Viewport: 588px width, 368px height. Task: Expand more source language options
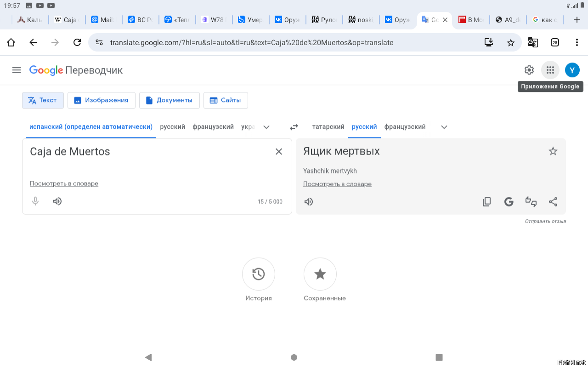click(266, 126)
